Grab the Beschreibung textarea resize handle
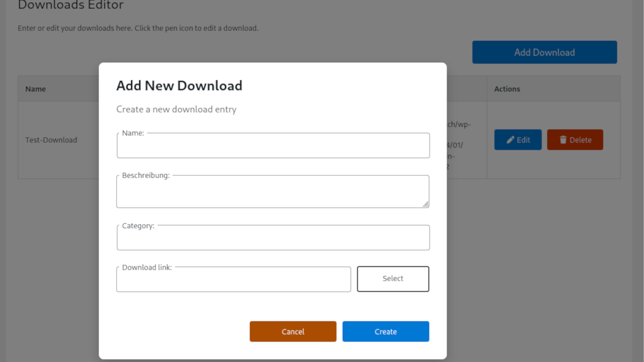Image resolution: width=644 pixels, height=362 pixels. click(425, 204)
